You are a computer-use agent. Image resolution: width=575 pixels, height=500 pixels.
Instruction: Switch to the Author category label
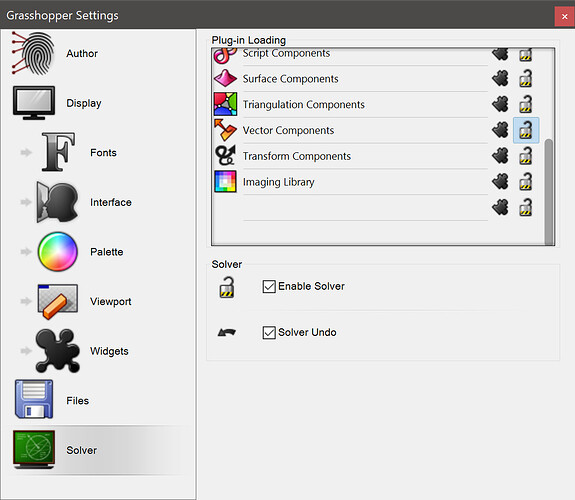pos(82,54)
